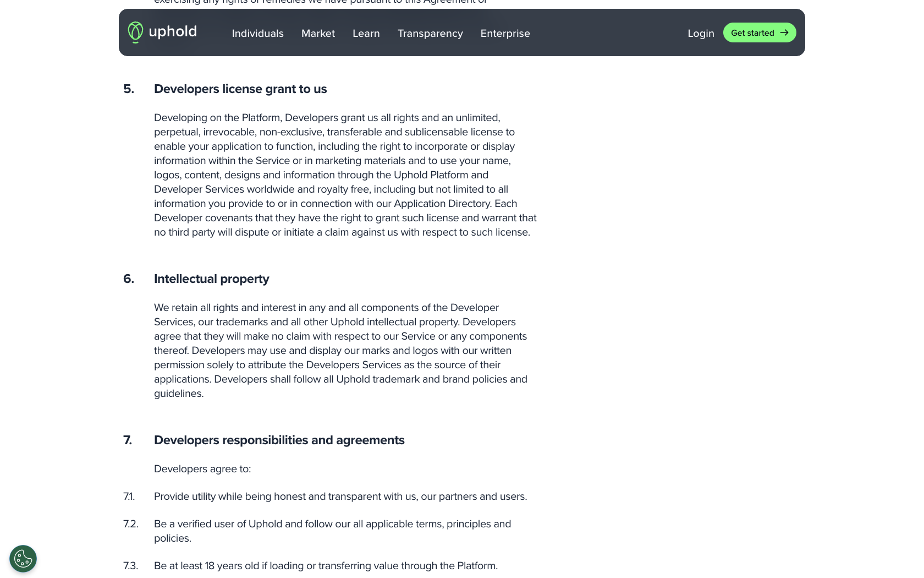Click the 'Developers responsibilities and agreements' heading

click(x=279, y=440)
